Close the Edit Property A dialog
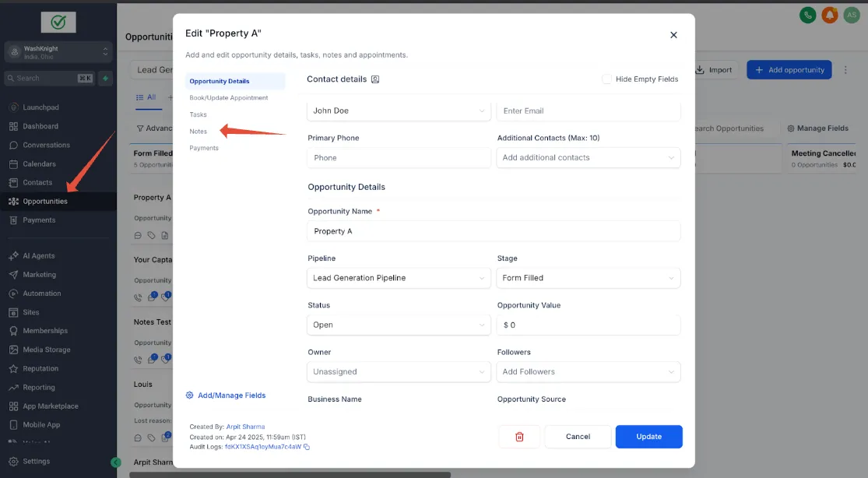This screenshot has width=868, height=478. (x=673, y=35)
